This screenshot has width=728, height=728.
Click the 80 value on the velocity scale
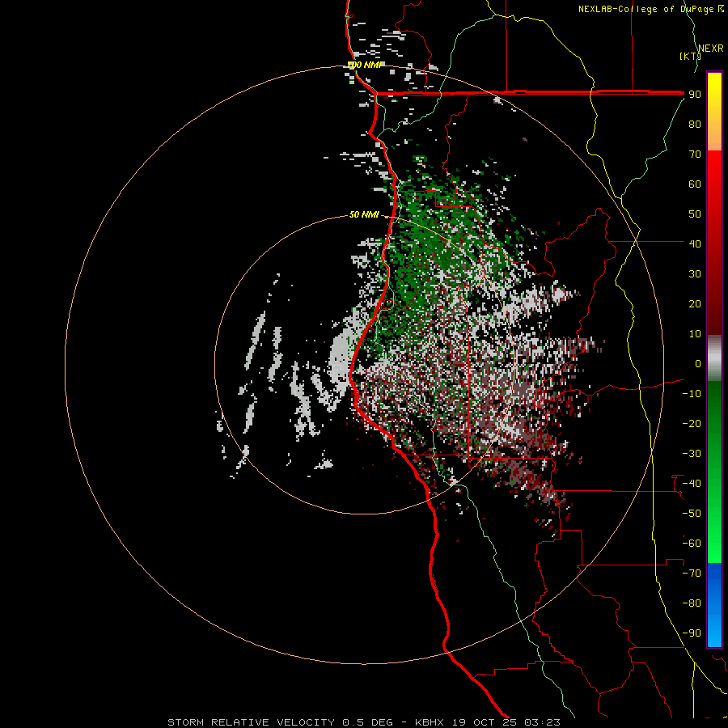click(x=695, y=125)
